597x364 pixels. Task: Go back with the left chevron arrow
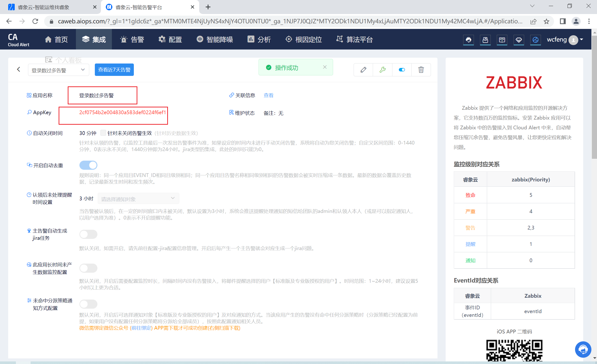[19, 70]
